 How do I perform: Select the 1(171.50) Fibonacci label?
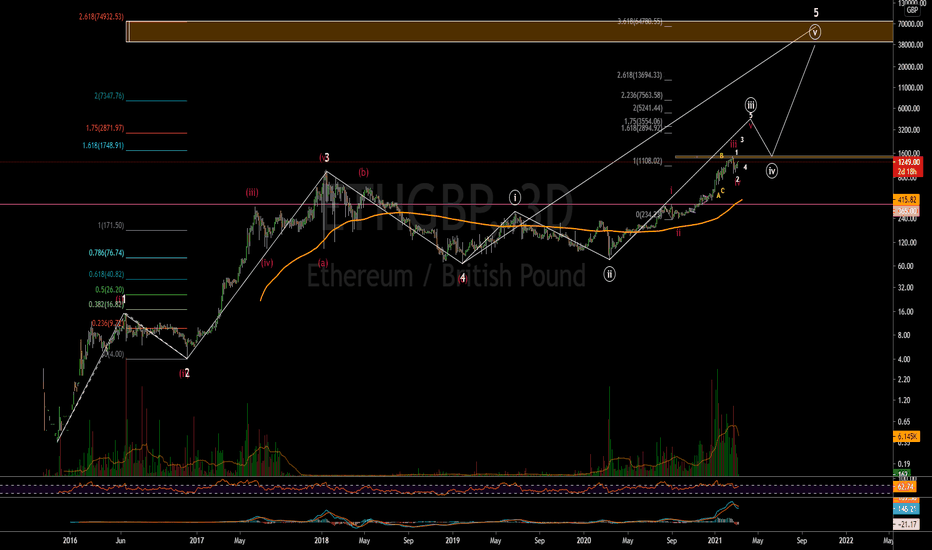tap(111, 226)
